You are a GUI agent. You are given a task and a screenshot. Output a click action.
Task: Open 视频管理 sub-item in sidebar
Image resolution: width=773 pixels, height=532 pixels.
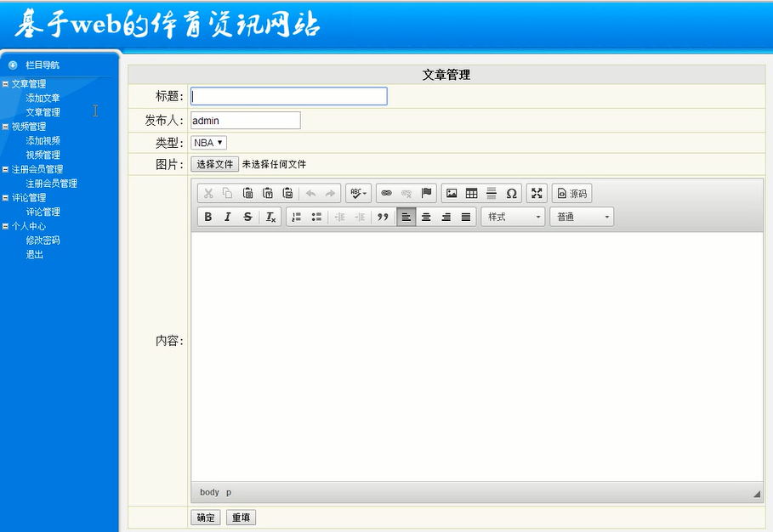pyautogui.click(x=43, y=156)
